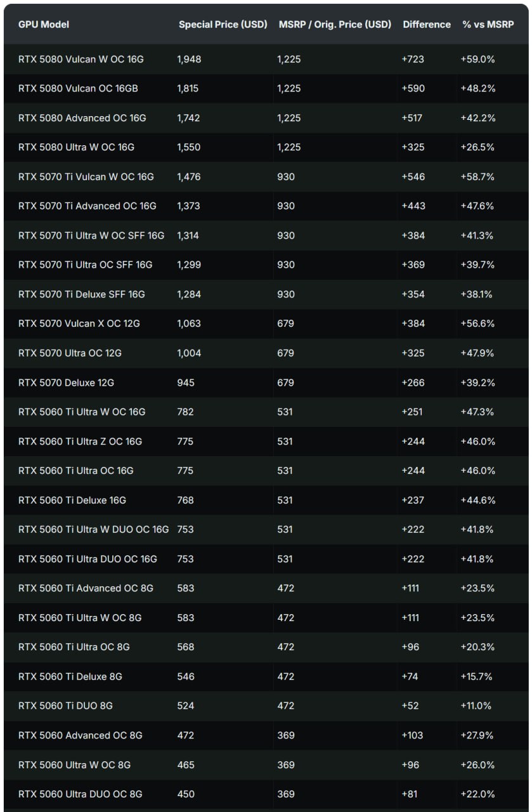Image resolution: width=532 pixels, height=812 pixels.
Task: Select the RTX 5070 Vulcan X OC 12G row
Action: point(266,324)
